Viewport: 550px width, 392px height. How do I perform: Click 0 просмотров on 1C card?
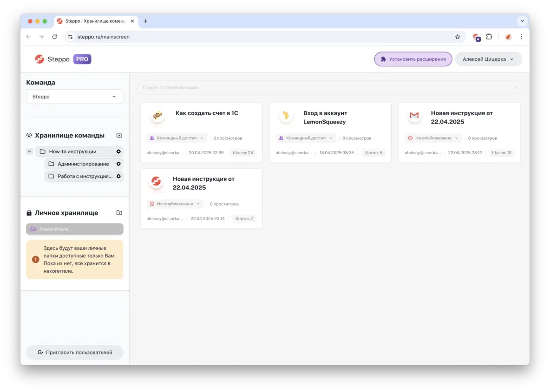(228, 138)
